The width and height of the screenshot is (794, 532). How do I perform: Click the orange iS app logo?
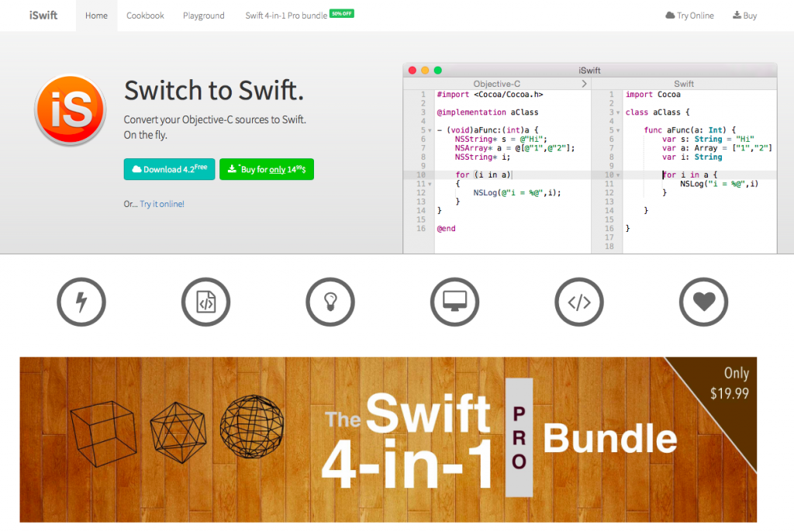pyautogui.click(x=71, y=110)
